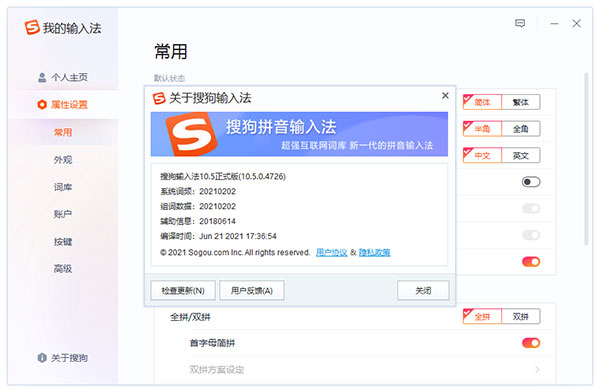Open the 隐私政策 link
Screen dimensions: 600x389
(x=374, y=252)
